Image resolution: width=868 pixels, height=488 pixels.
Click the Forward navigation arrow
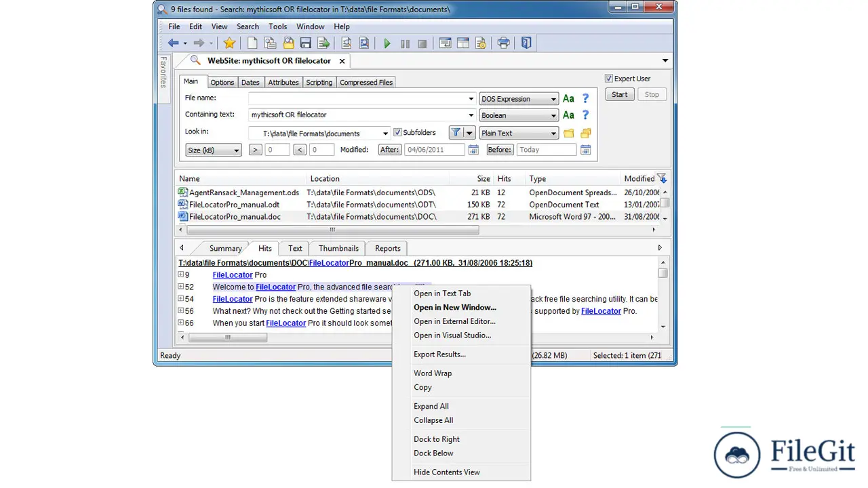click(x=199, y=43)
